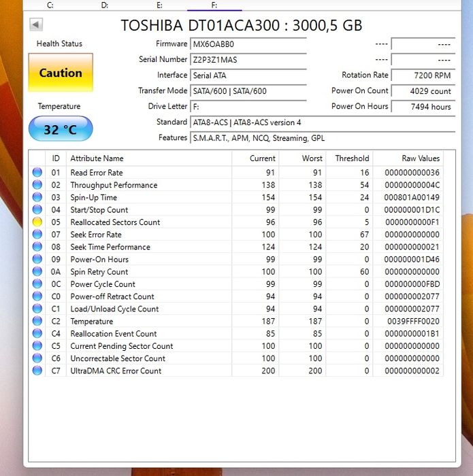Screen dimensions: 473x476
Task: Select the Read Error Rate attribute name
Action: click(97, 173)
